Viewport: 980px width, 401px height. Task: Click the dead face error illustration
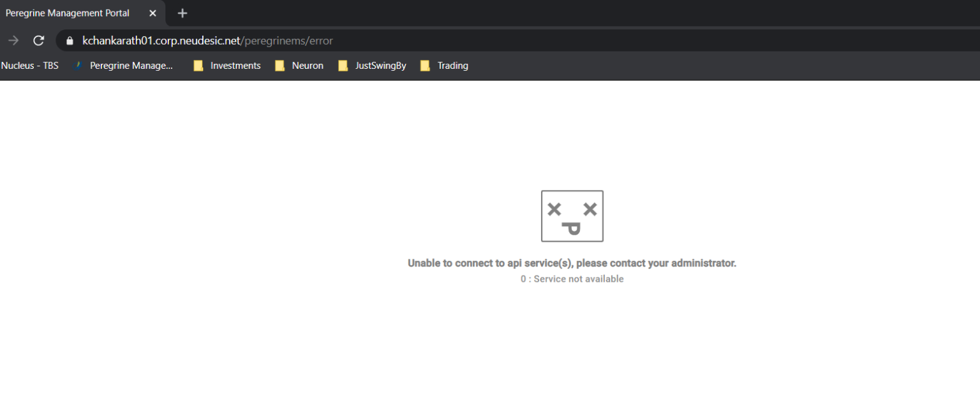point(572,216)
